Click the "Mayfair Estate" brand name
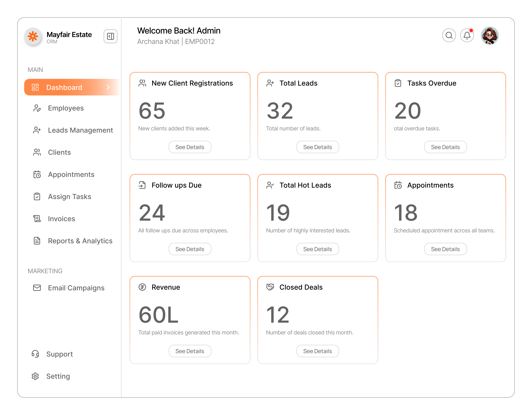 pyautogui.click(x=69, y=35)
